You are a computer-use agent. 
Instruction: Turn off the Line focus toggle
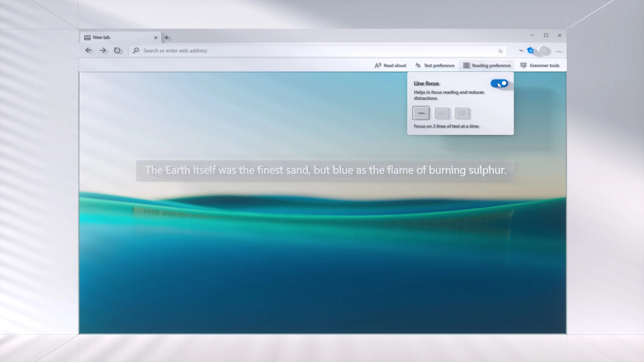pyautogui.click(x=499, y=83)
